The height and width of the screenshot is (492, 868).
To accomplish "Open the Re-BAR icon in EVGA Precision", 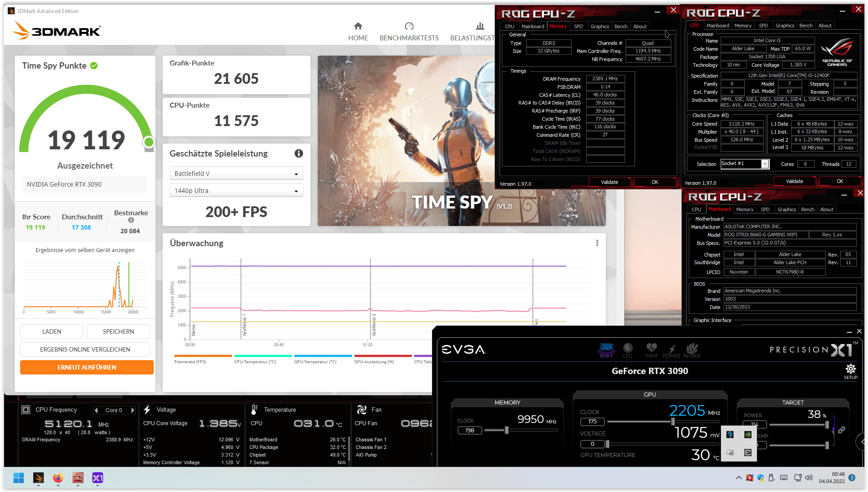I will [x=691, y=350].
